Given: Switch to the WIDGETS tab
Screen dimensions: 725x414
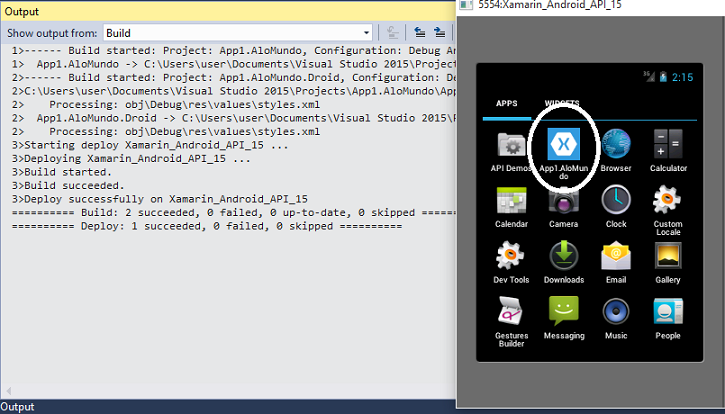Looking at the screenshot, I should click(x=562, y=103).
